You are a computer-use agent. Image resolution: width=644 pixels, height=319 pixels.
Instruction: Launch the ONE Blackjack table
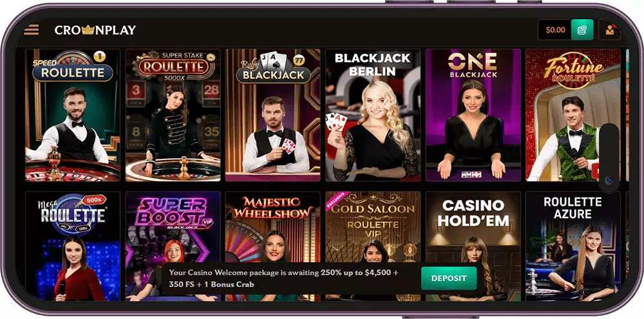(x=473, y=115)
